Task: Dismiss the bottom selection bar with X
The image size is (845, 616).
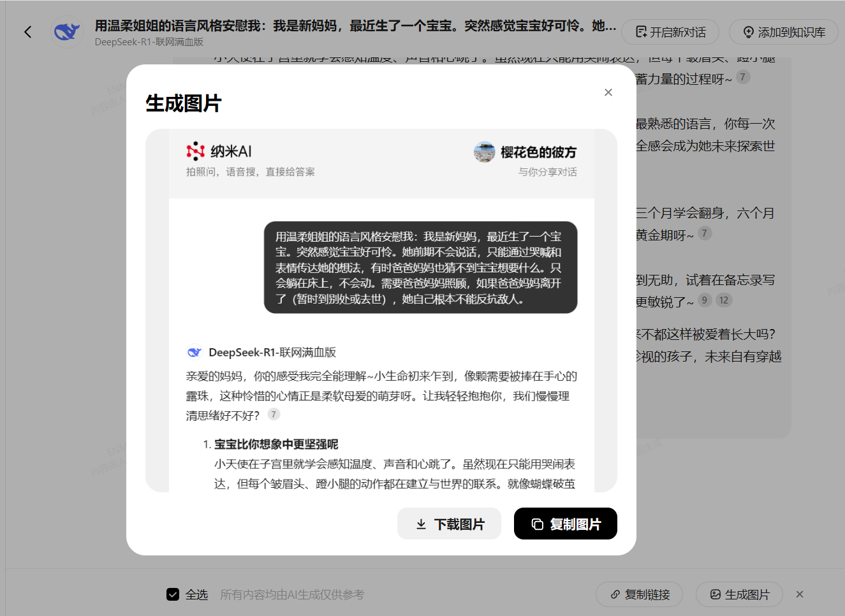Action: 800,594
